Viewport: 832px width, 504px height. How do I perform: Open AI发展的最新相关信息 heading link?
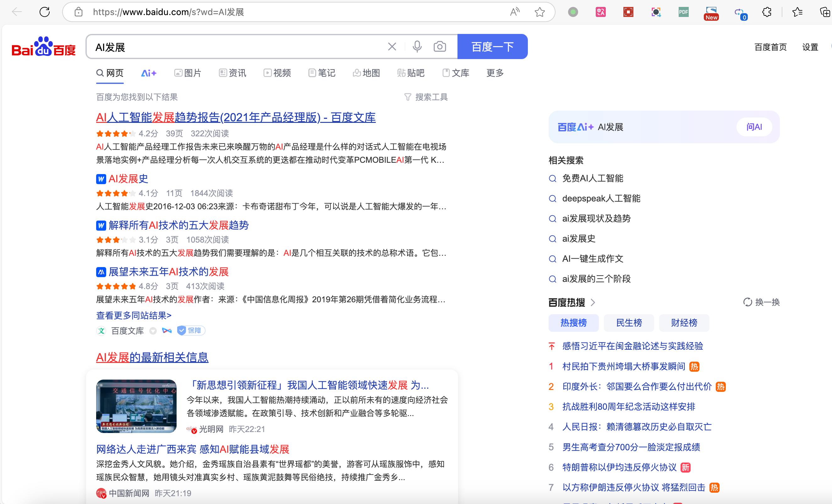click(x=152, y=358)
